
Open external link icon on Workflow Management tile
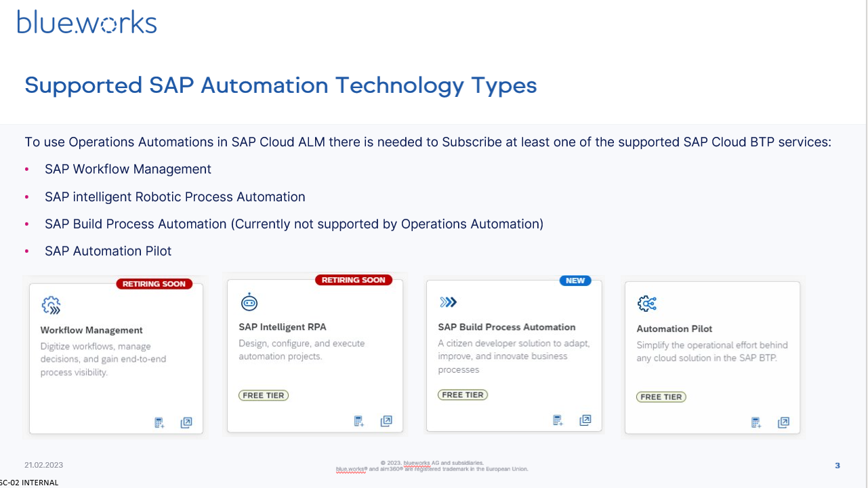click(186, 422)
